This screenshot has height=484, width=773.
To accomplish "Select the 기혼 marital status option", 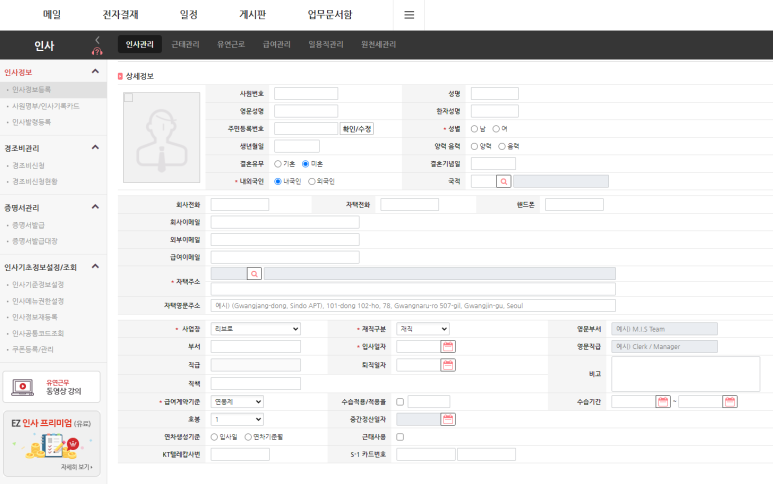I will (x=278, y=164).
